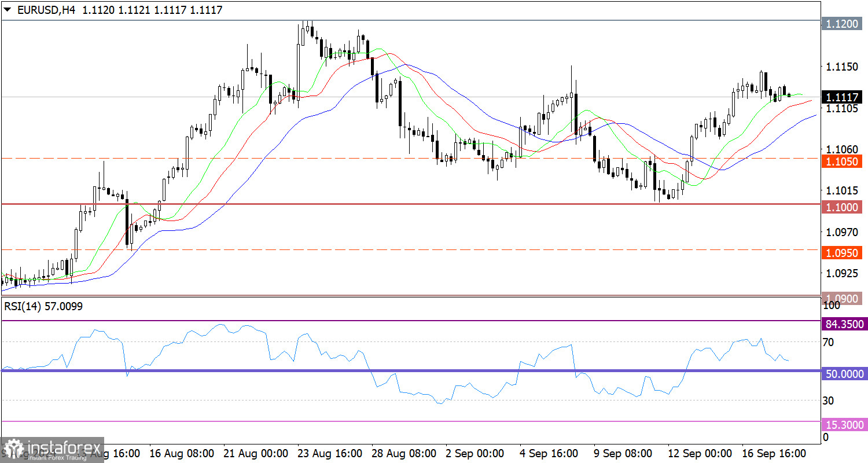868x463 pixels.
Task: Click the 1.0900 level label
Action: (x=843, y=298)
